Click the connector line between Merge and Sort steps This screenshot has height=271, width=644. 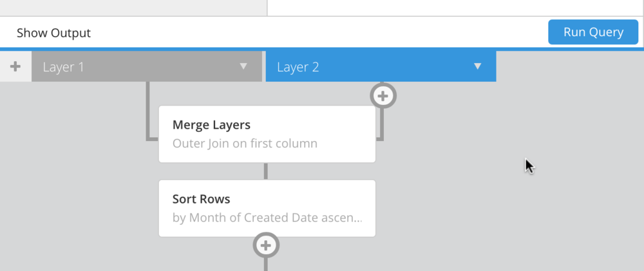coord(266,171)
